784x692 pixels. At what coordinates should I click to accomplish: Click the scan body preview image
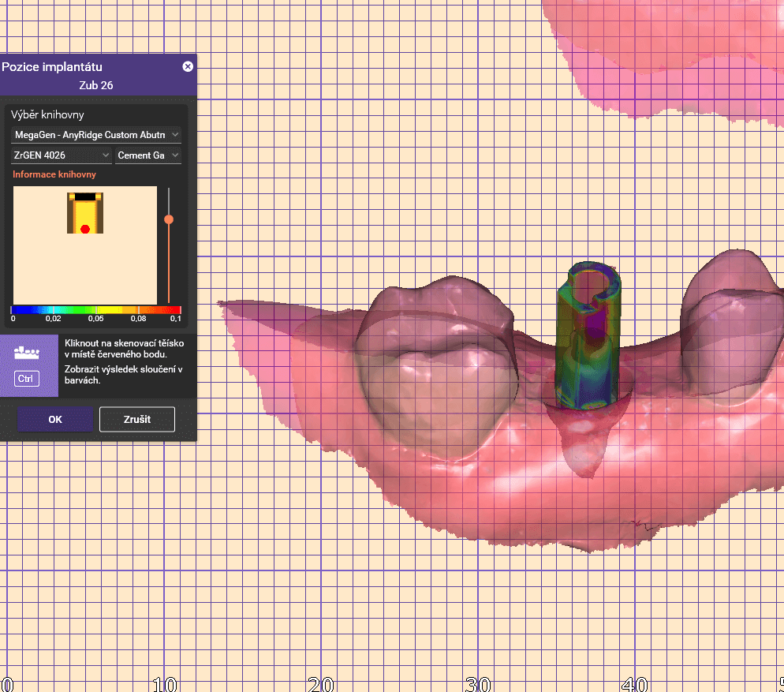(84, 211)
